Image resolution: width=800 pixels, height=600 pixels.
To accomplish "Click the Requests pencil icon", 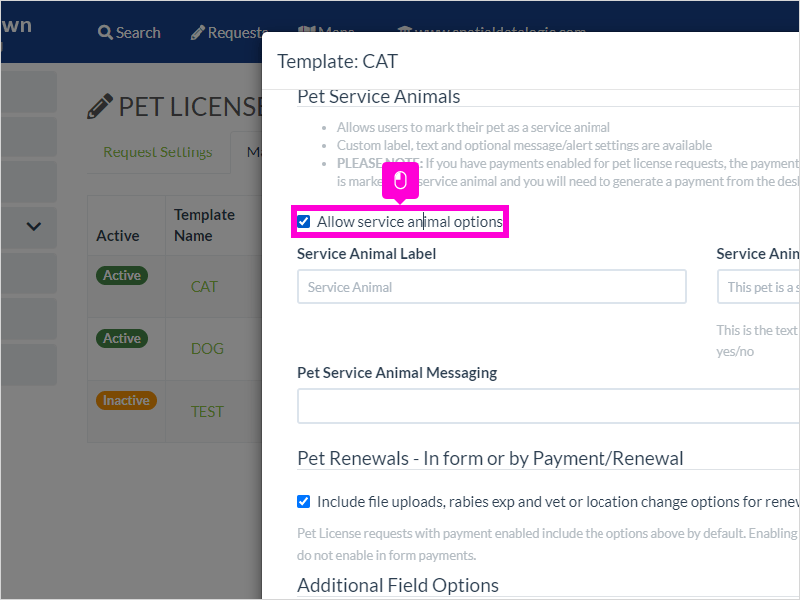I will coord(197,33).
